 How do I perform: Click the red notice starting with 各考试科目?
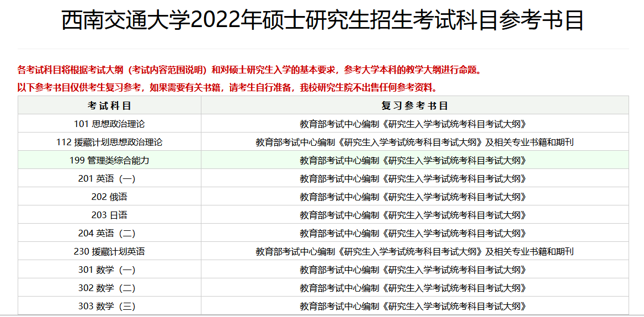pyautogui.click(x=249, y=70)
